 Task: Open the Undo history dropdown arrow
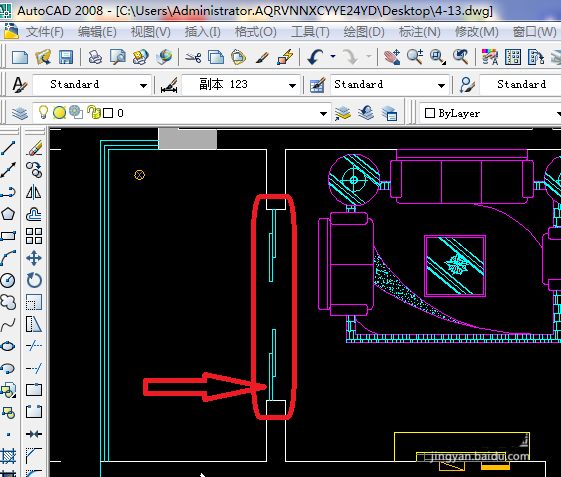tap(333, 57)
